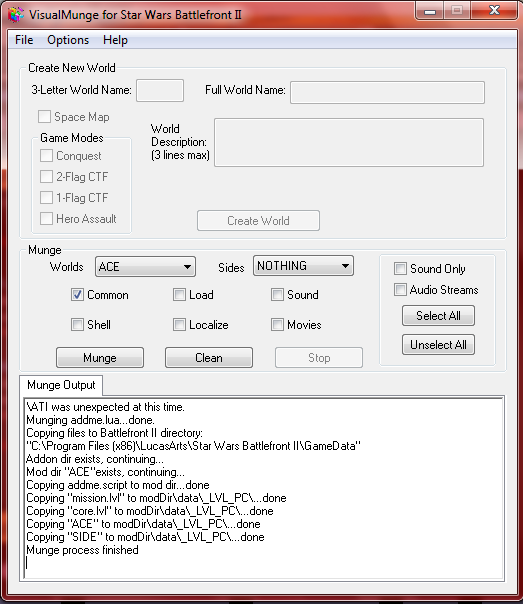The image size is (523, 604).
Task: Open the File menu
Action: 24,40
